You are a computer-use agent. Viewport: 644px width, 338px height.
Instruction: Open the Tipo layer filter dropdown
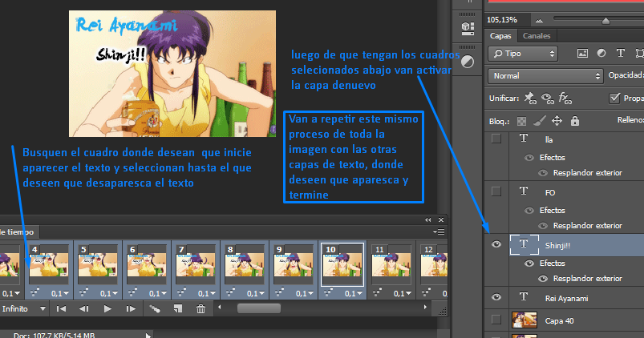click(523, 54)
